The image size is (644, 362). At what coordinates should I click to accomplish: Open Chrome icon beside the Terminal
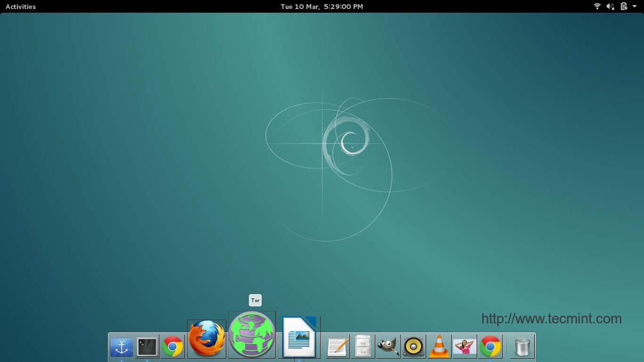pyautogui.click(x=173, y=347)
